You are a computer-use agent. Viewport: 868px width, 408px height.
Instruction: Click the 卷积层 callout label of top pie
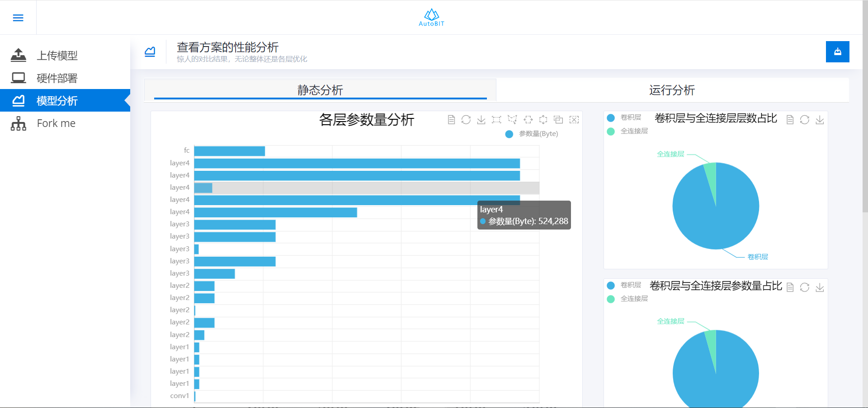758,257
